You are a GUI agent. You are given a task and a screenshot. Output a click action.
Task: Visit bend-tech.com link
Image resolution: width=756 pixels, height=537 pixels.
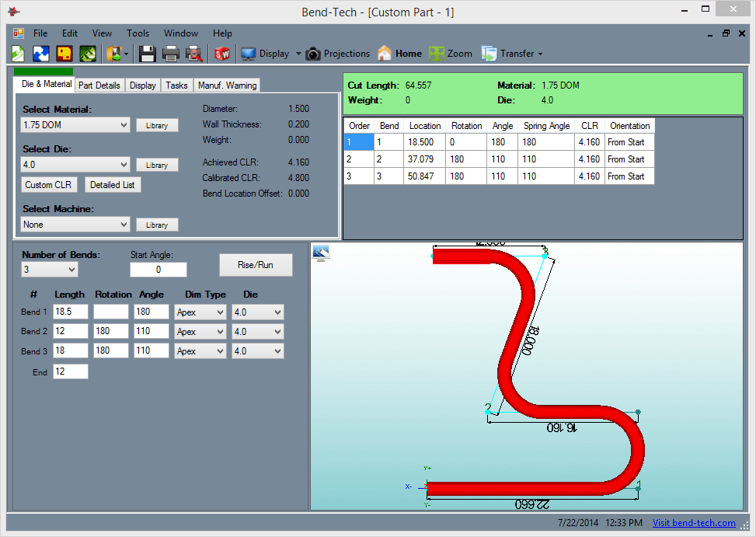[x=694, y=523]
